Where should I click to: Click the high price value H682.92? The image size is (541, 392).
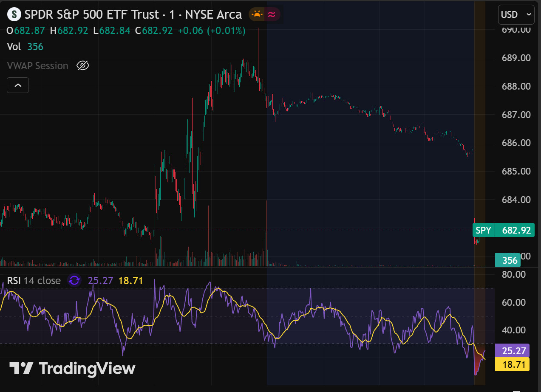69,31
